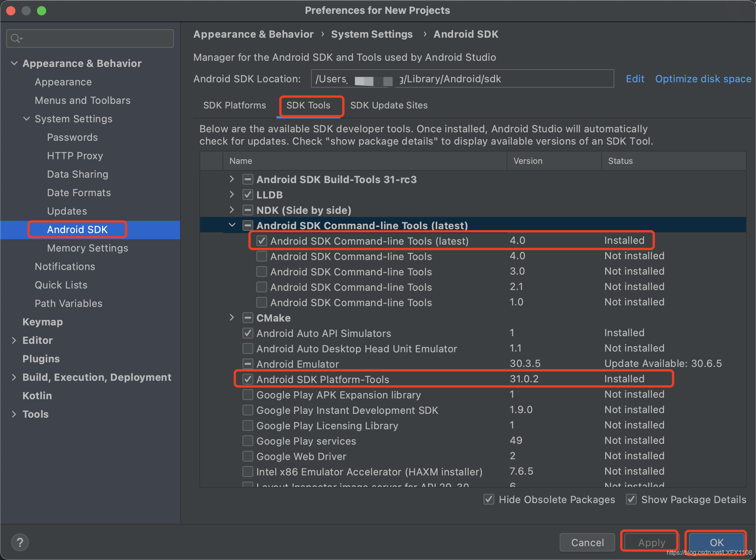The height and width of the screenshot is (560, 756).
Task: Select Keymap in settings sidebar
Action: (x=42, y=322)
